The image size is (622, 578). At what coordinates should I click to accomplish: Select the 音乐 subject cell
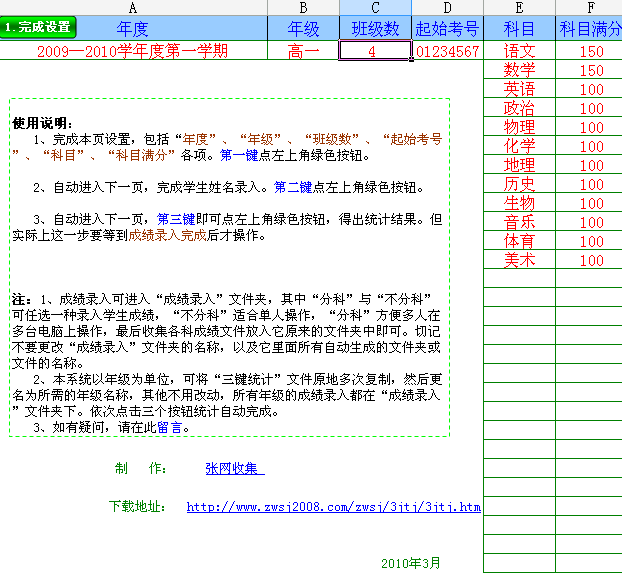tap(519, 222)
